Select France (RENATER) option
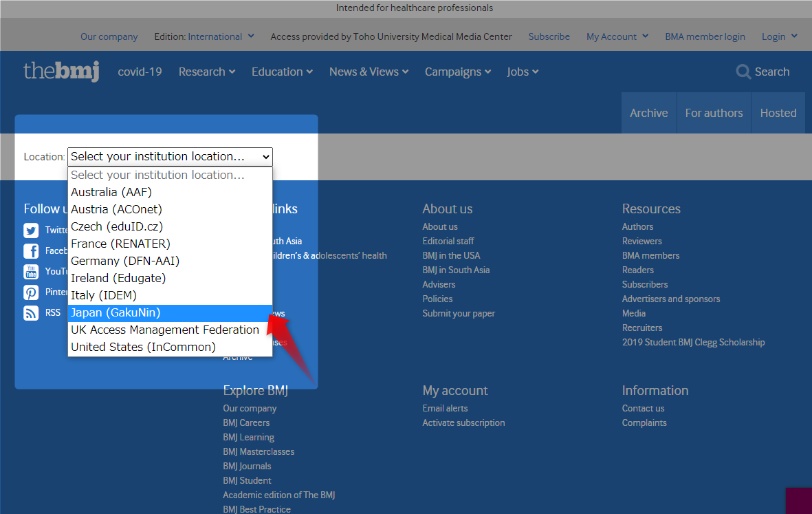Screen dimensions: 812x514 [170, 244]
